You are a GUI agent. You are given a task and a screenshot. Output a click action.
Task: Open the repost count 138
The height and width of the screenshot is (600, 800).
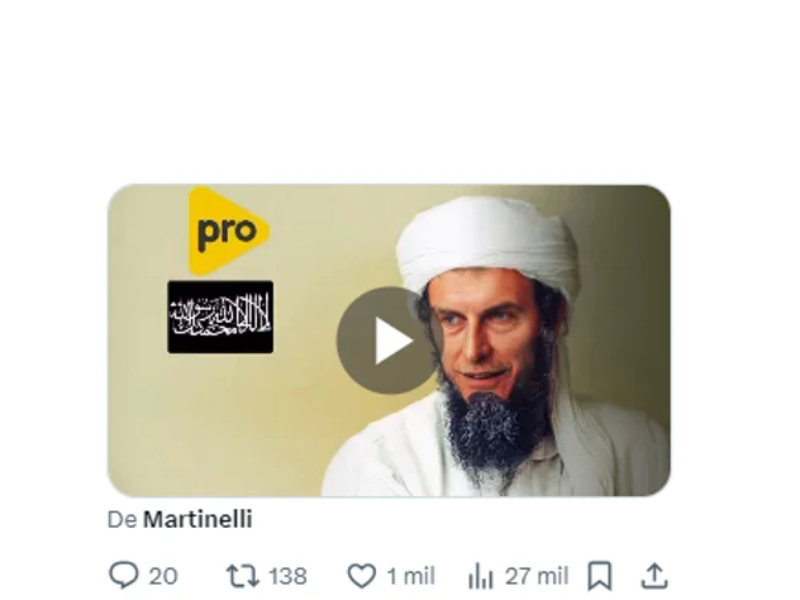[x=288, y=576]
